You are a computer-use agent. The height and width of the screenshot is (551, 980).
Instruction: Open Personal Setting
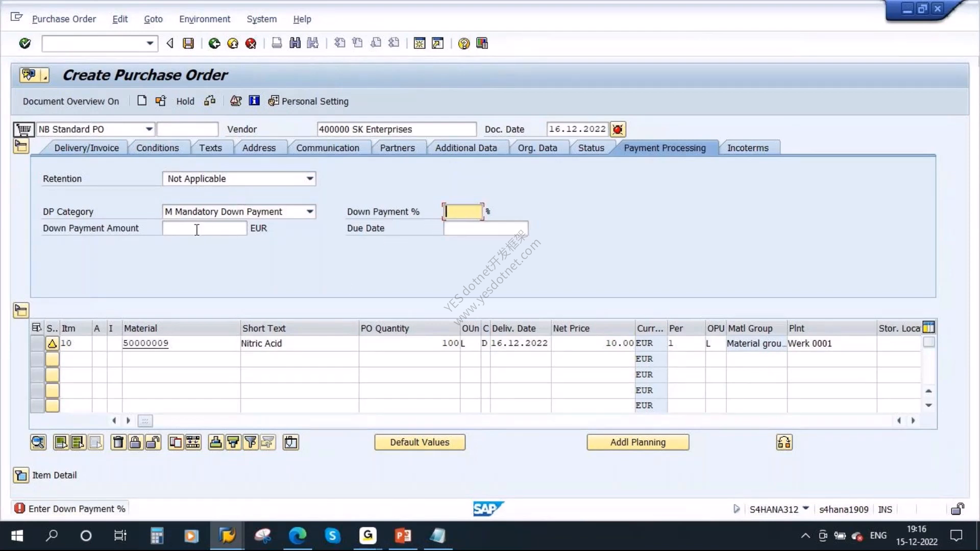(308, 101)
